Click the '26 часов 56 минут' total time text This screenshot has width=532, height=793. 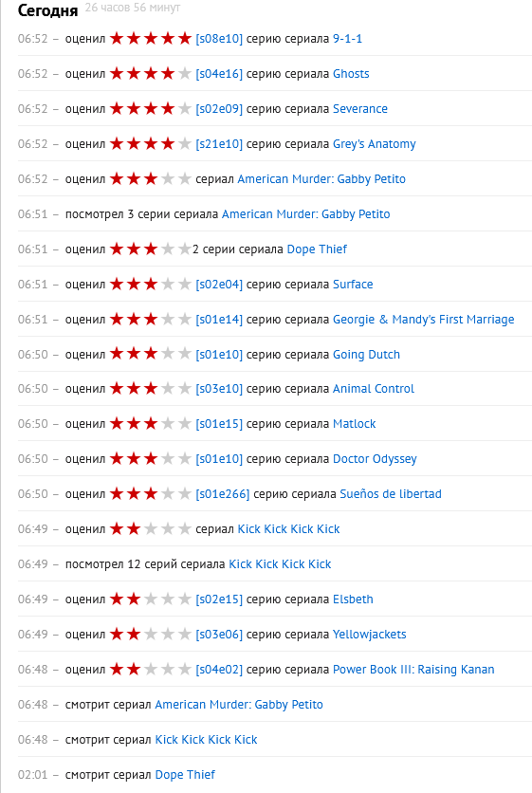(133, 9)
